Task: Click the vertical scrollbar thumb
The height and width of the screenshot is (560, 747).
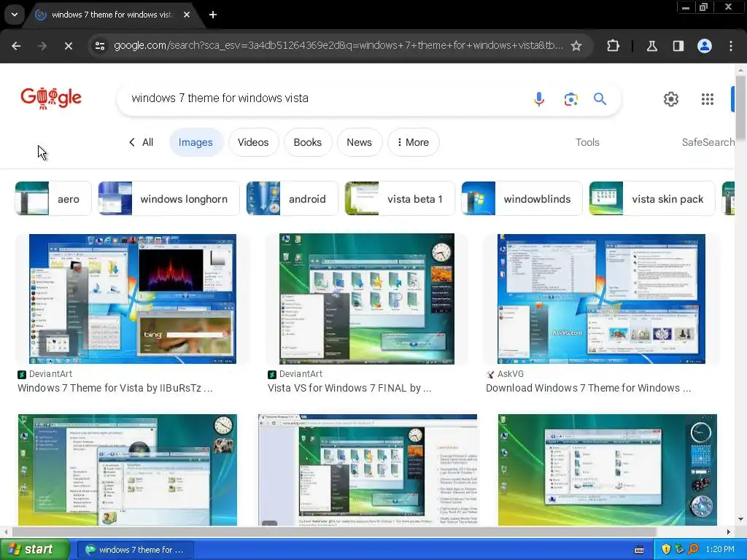Action: pyautogui.click(x=740, y=108)
